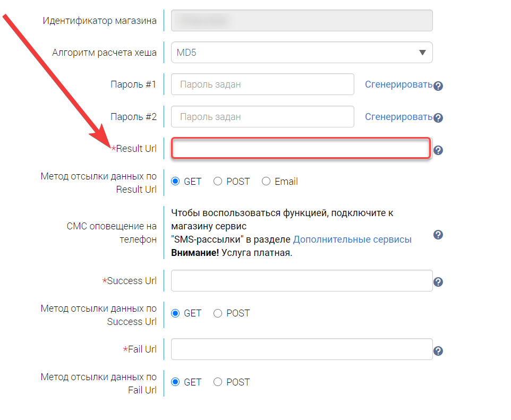The width and height of the screenshot is (511, 420).
Task: Click the highlighted Result Url input field
Action: pos(301,149)
